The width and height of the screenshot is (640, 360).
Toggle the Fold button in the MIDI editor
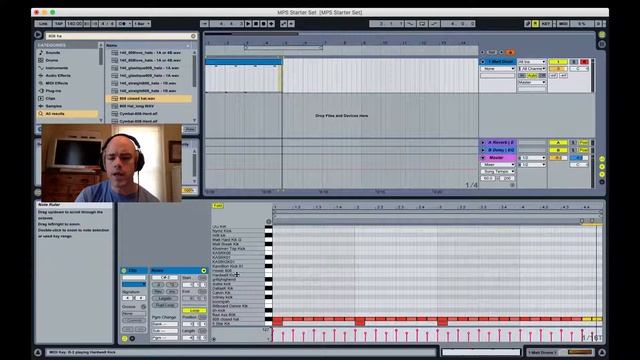(x=218, y=206)
